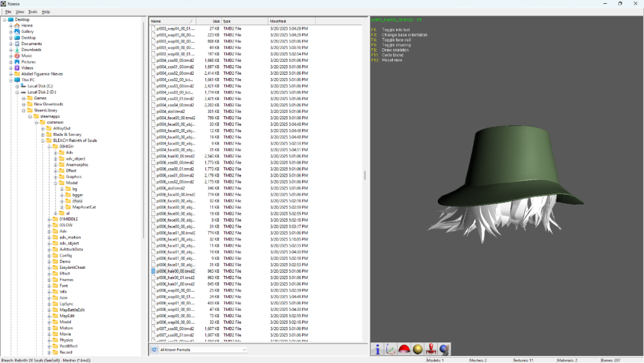Click the refresh icon beside format filter
Screen dimensions: 644x363
coord(154,350)
